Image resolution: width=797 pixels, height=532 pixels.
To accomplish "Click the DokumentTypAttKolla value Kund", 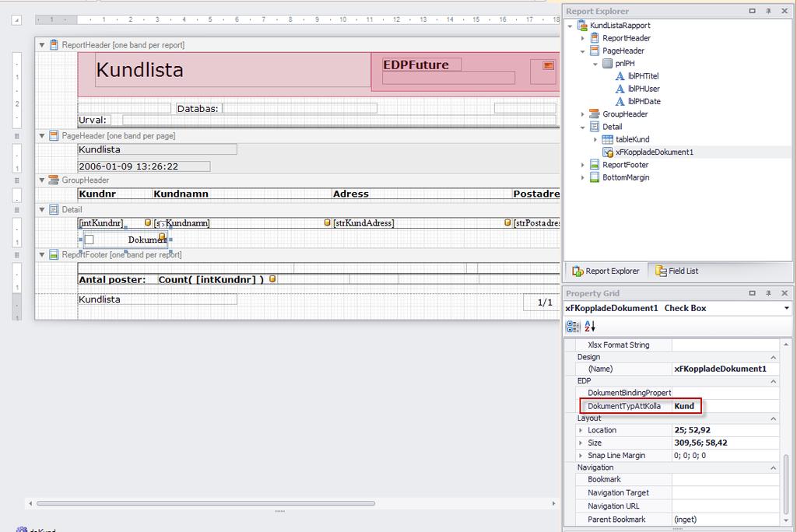I will tap(683, 406).
